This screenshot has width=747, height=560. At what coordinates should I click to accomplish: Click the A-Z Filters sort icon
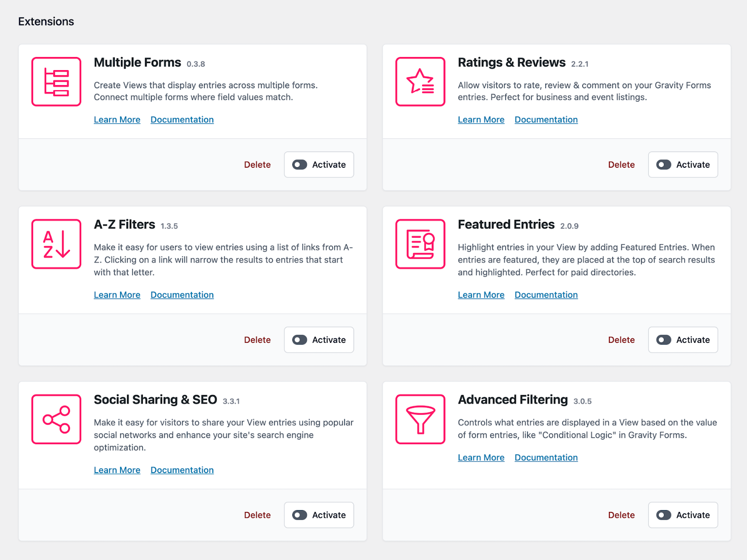point(56,244)
